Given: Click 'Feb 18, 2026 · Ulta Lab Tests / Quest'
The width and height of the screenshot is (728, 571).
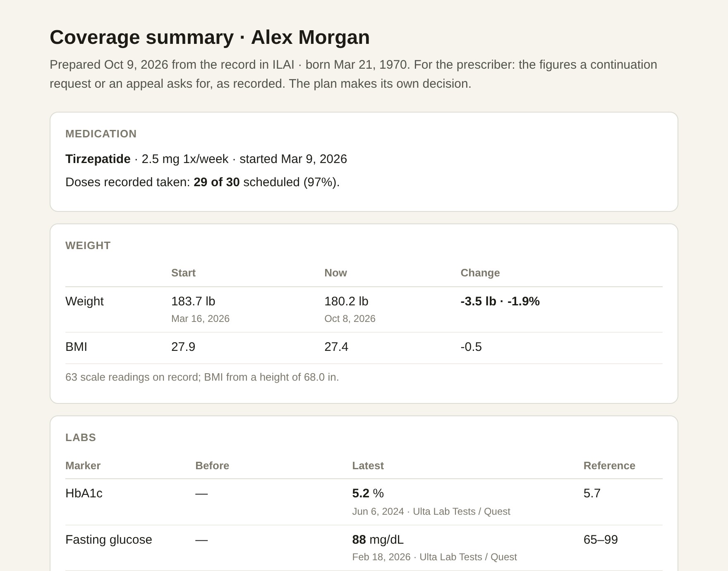Looking at the screenshot, I should 434,557.
